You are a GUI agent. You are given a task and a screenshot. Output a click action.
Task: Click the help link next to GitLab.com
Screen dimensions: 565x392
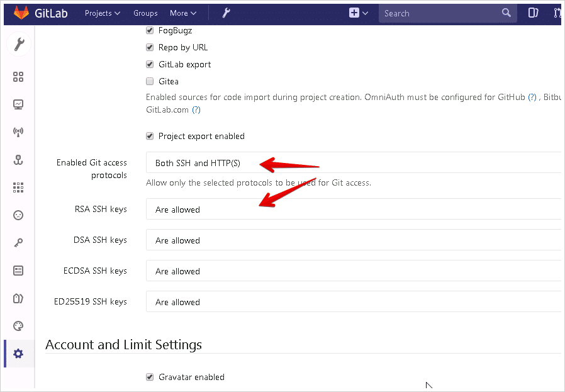click(196, 109)
